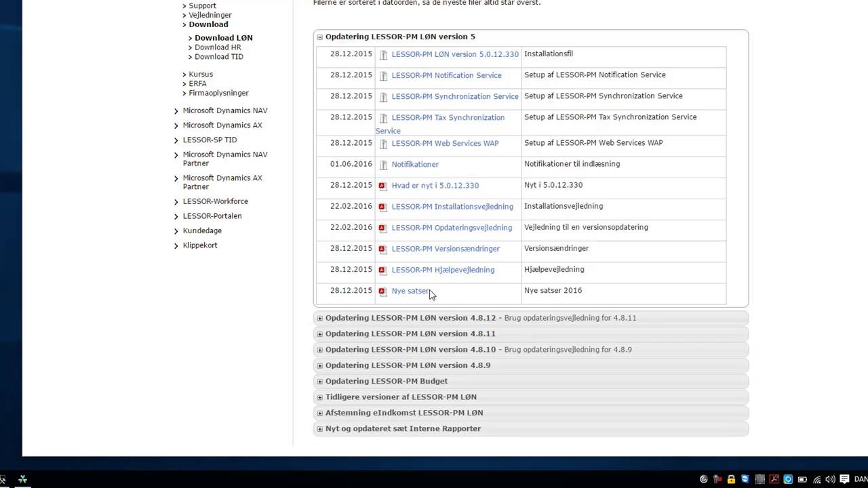Click PDF icon beside LESSOR-PM Hjælpevejledning
The height and width of the screenshot is (488, 868).
[382, 270]
